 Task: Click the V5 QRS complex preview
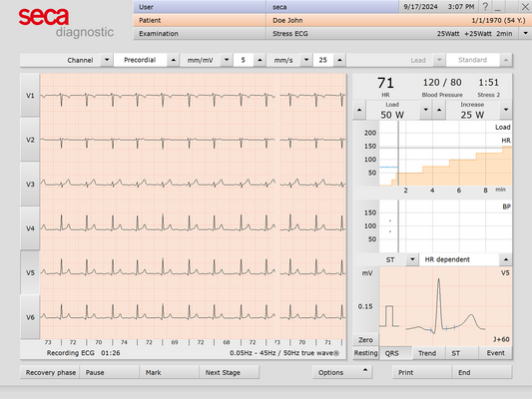coord(445,306)
